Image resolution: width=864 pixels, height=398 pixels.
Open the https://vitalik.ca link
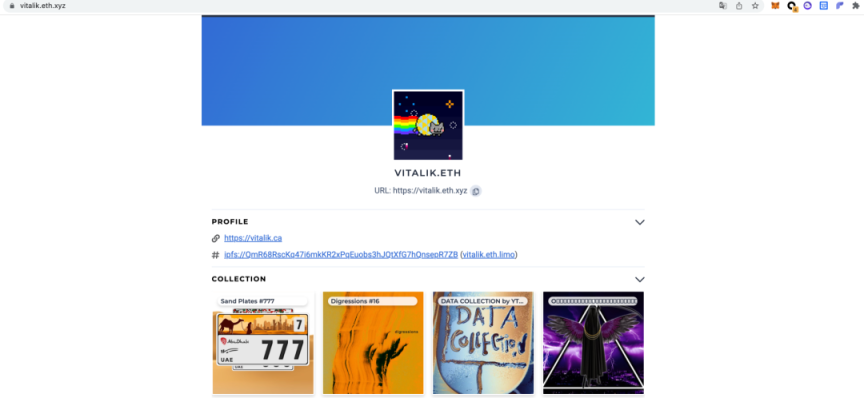pyautogui.click(x=253, y=238)
